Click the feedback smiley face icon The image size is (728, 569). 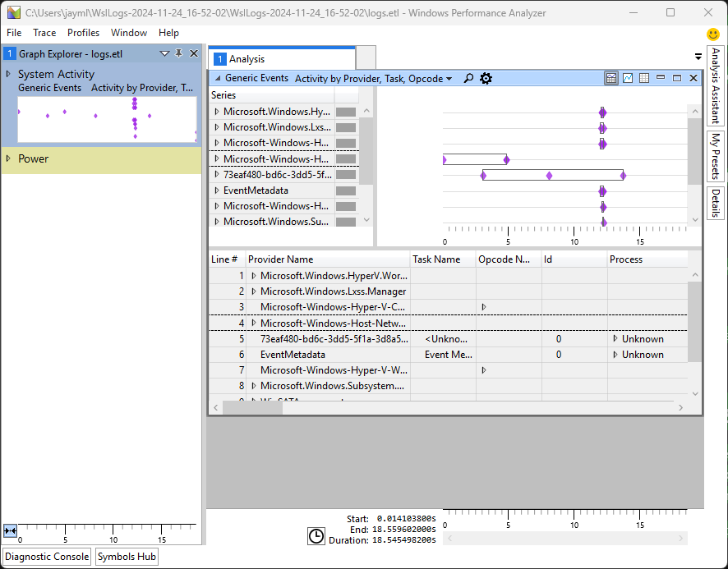712,34
